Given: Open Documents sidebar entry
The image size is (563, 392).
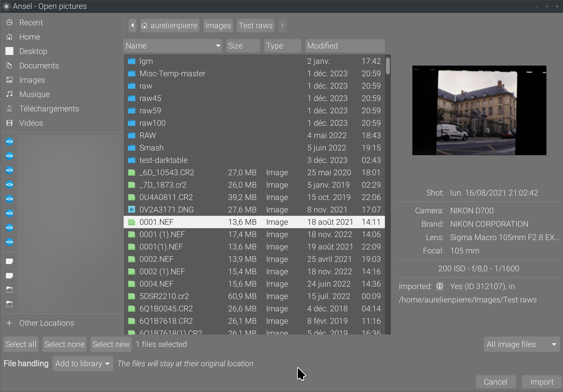Looking at the screenshot, I should pyautogui.click(x=62, y=66).
